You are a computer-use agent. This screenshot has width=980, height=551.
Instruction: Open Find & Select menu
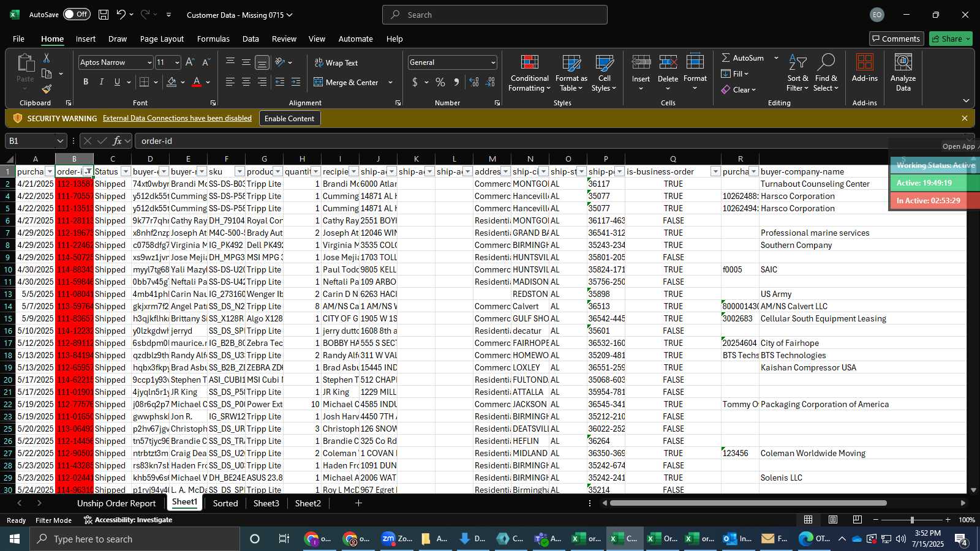coord(826,73)
